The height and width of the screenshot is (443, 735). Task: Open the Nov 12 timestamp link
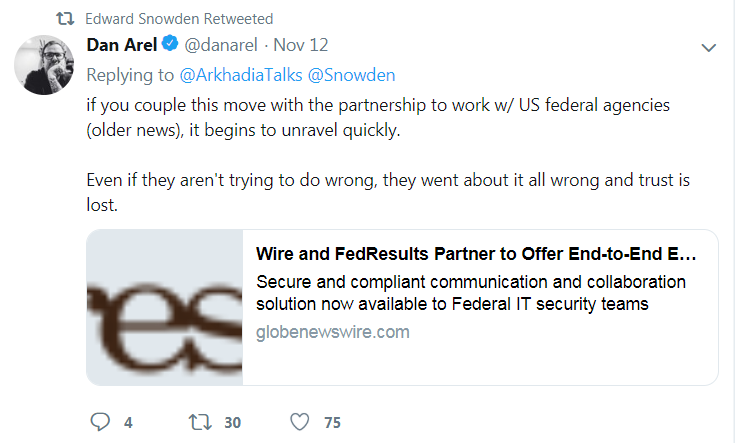301,46
